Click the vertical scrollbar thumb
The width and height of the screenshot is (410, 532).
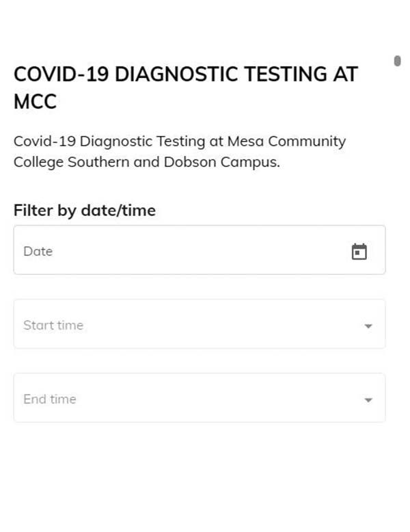[x=398, y=61]
